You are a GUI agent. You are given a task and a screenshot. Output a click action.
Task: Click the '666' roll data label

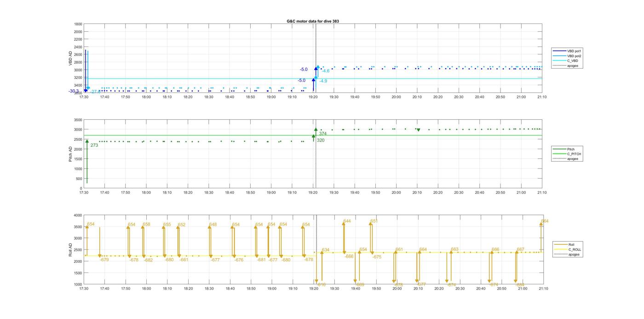coord(495,249)
